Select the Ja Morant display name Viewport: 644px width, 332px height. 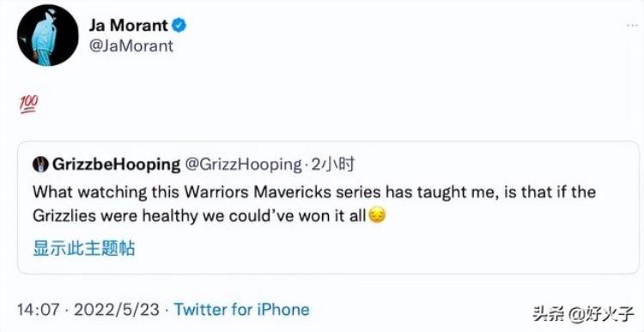[128, 26]
